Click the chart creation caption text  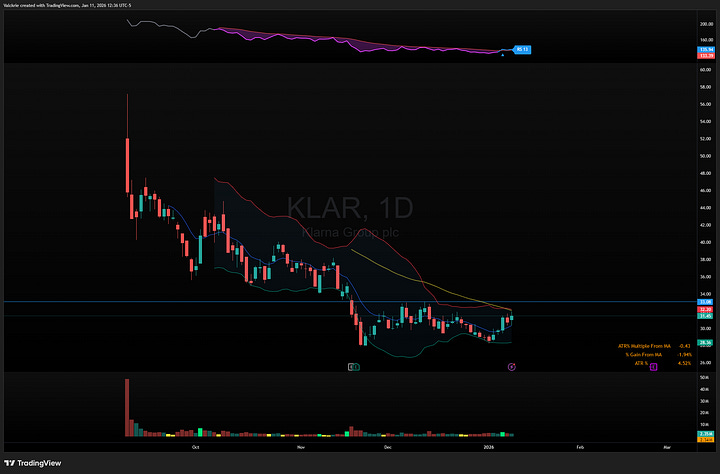pos(68,5)
